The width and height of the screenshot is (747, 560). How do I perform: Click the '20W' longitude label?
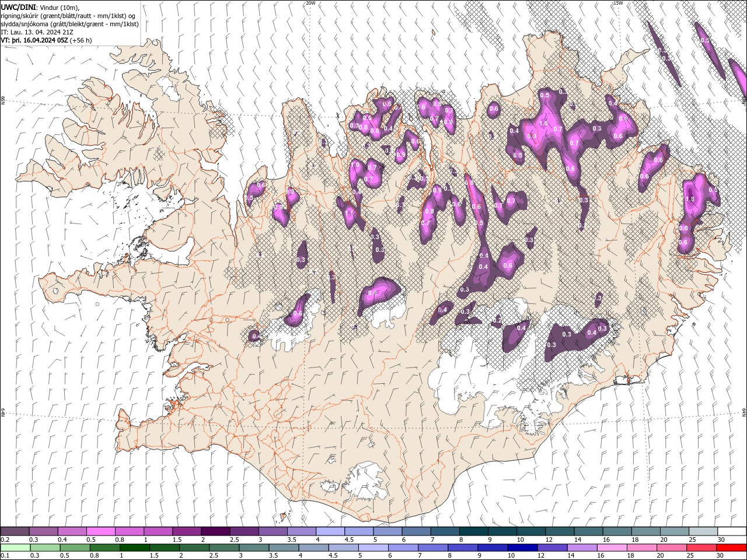point(310,3)
